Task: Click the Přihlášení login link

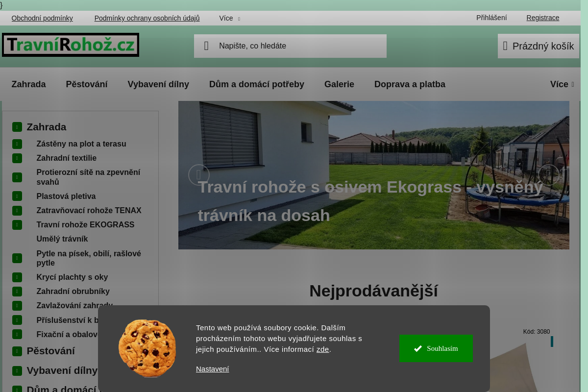Action: tap(491, 18)
